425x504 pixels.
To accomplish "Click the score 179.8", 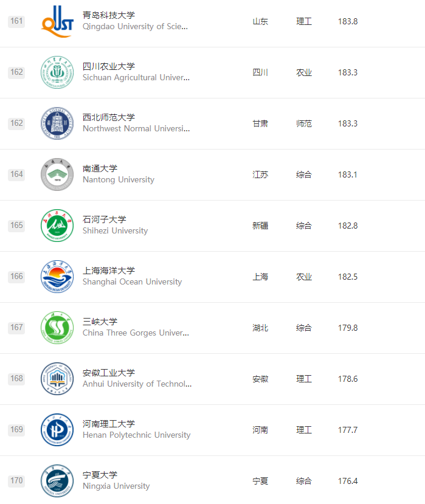I will [x=348, y=328].
